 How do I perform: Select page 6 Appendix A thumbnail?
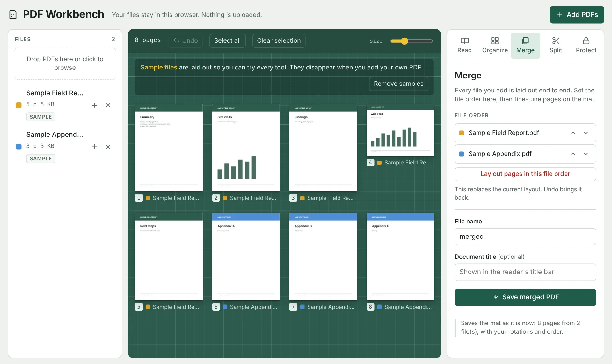246,257
